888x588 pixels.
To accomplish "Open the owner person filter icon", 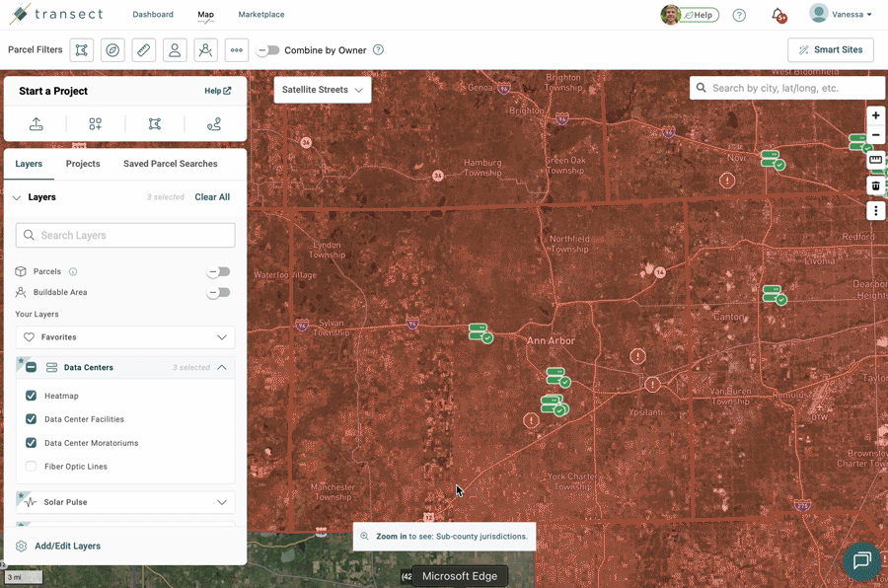I will (x=175, y=50).
